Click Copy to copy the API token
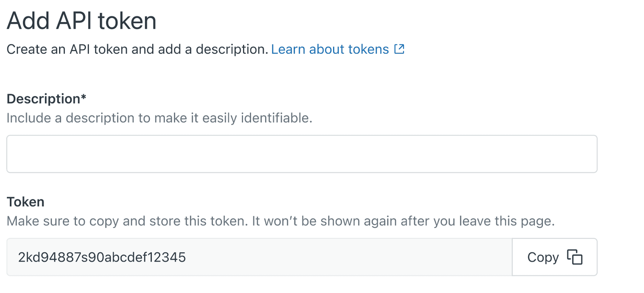Viewport: 644px width, 293px height. [x=554, y=257]
